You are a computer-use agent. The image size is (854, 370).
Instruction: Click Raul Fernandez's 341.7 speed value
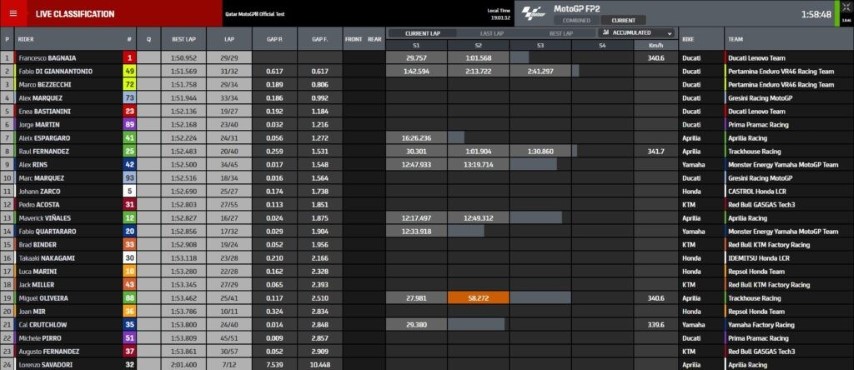coord(655,151)
